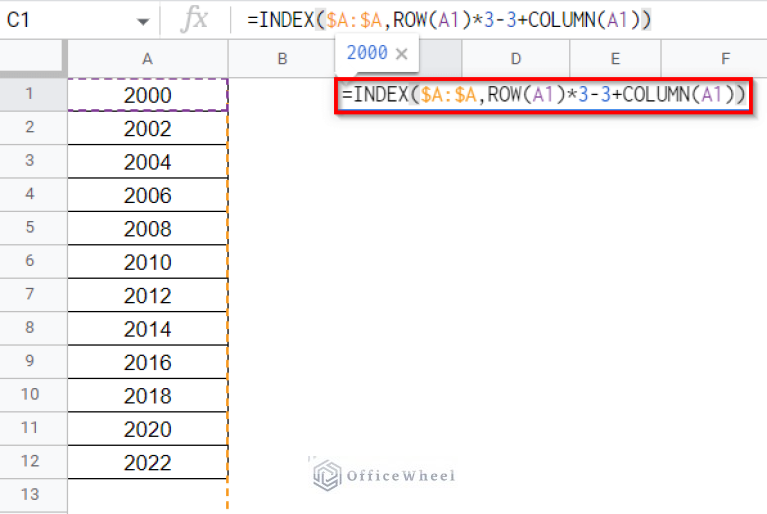
Task: Click cell containing 2004
Action: 147,161
